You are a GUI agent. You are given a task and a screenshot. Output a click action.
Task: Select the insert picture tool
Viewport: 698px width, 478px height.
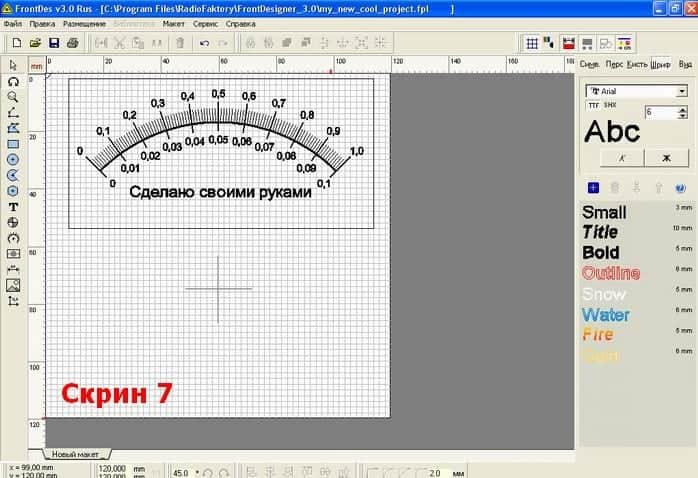[x=13, y=285]
